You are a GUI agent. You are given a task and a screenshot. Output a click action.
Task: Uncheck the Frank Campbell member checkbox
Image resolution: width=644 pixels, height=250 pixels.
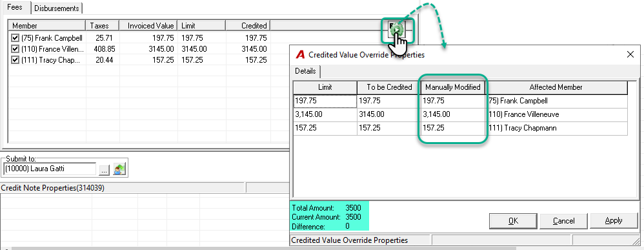click(x=15, y=38)
